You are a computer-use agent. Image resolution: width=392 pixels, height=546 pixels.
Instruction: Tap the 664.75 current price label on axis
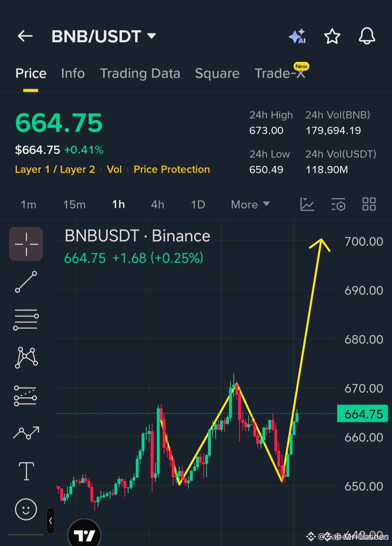point(363,414)
